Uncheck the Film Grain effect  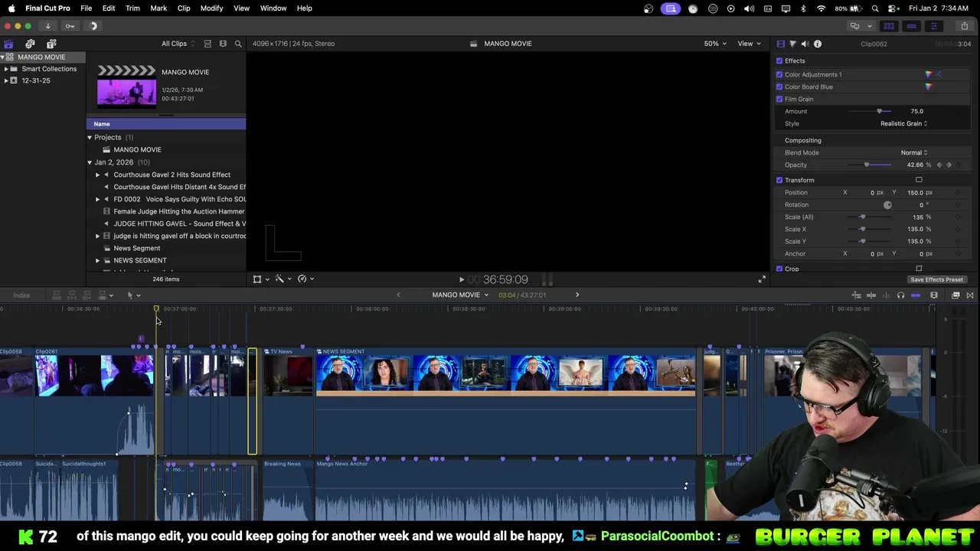[x=779, y=99]
